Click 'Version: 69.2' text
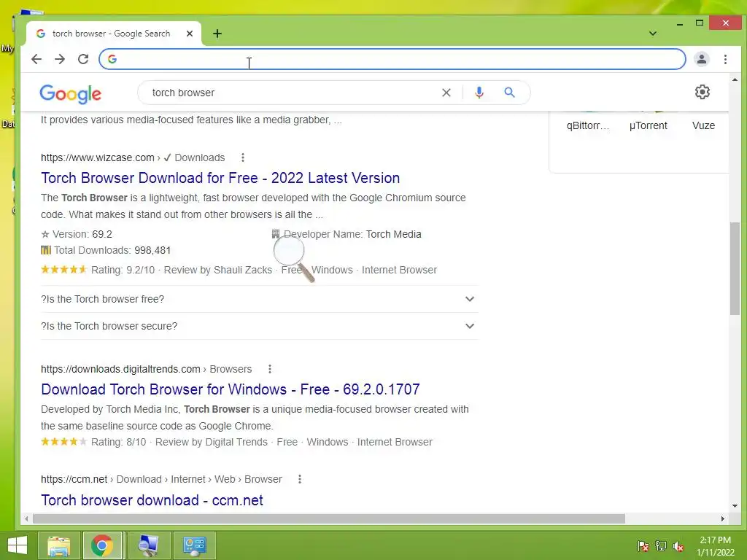Image resolution: width=747 pixels, height=560 pixels. tap(77, 234)
